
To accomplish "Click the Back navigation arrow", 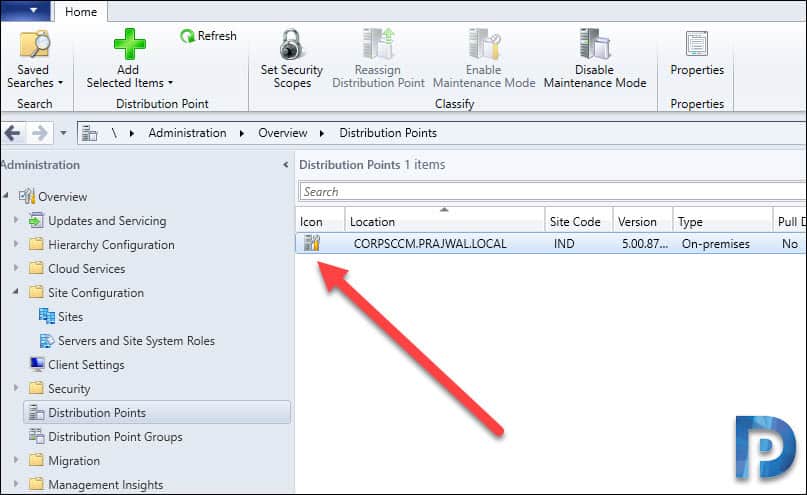I will coord(12,133).
